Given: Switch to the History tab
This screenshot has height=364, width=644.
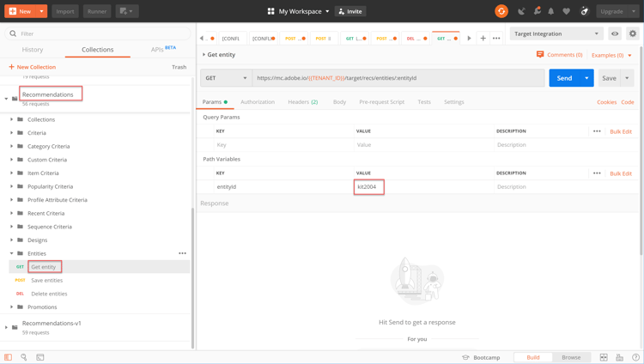Looking at the screenshot, I should pos(33,49).
